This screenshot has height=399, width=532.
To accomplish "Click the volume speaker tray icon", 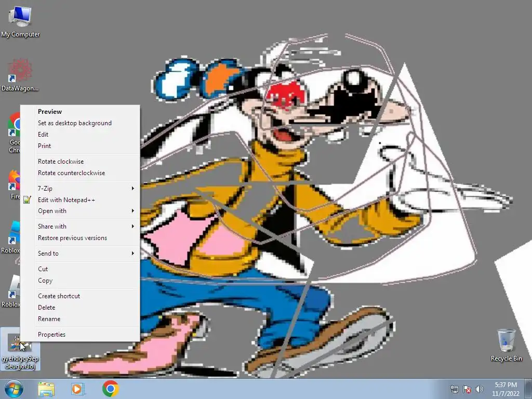I will pyautogui.click(x=480, y=389).
